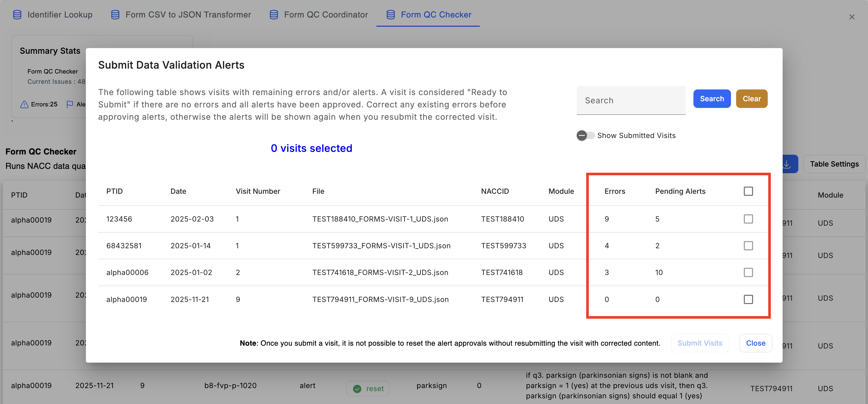
Task: Switch to Form CSV to JSON Transformer tab
Action: click(x=181, y=14)
